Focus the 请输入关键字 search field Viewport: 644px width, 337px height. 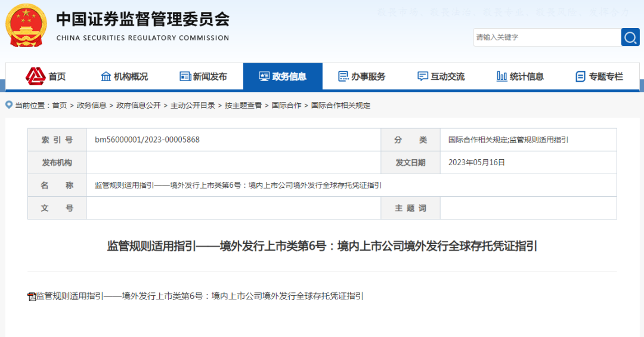[547, 38]
